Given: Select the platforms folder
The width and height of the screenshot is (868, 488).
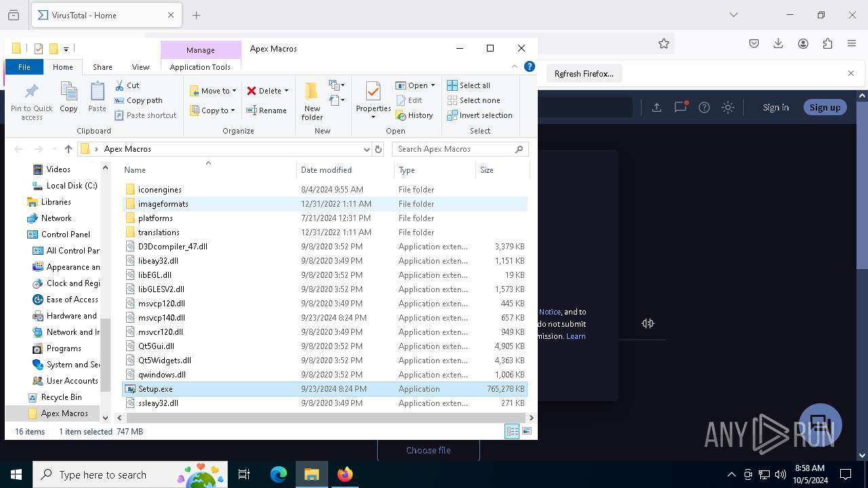Looking at the screenshot, I should (324, 218).
